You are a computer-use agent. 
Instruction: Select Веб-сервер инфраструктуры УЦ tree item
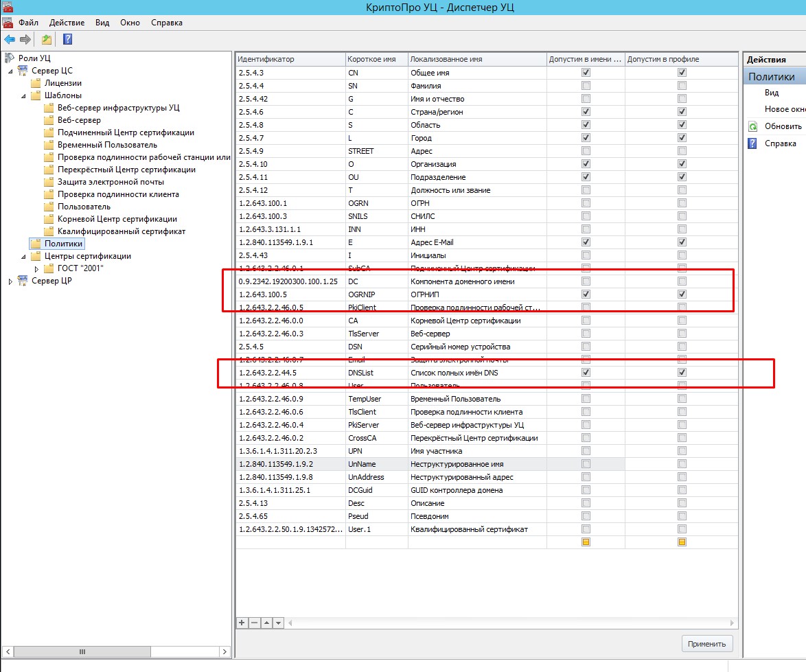[x=118, y=108]
